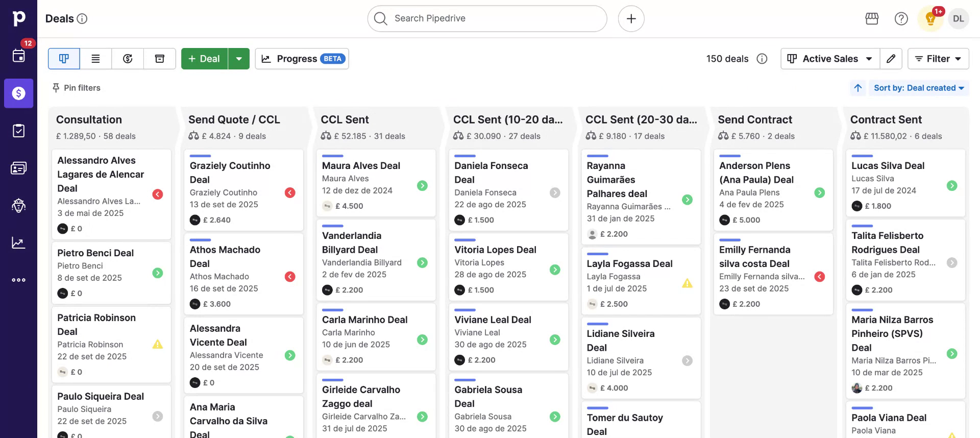Switch to pipeline kanban view
Viewport: 980px width, 438px height.
pyautogui.click(x=64, y=59)
